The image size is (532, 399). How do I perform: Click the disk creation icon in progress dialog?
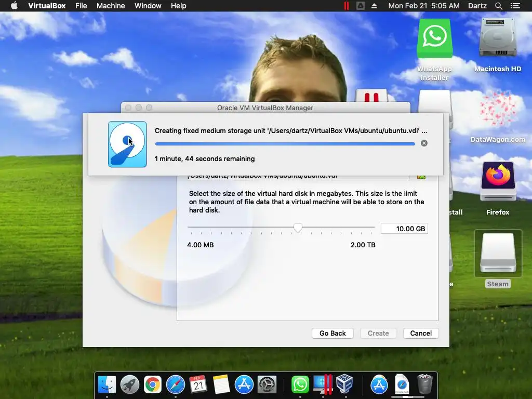point(127,144)
